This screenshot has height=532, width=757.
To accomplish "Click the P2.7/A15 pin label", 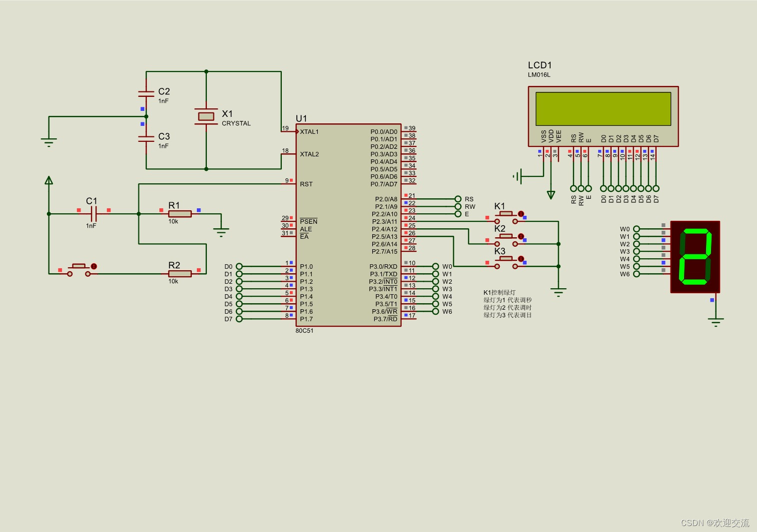I will point(385,252).
